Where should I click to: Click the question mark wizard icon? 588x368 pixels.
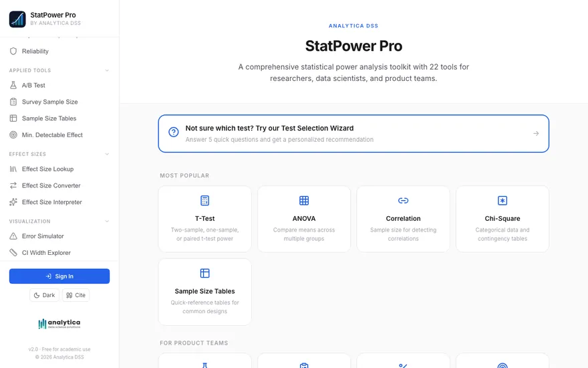pyautogui.click(x=173, y=132)
